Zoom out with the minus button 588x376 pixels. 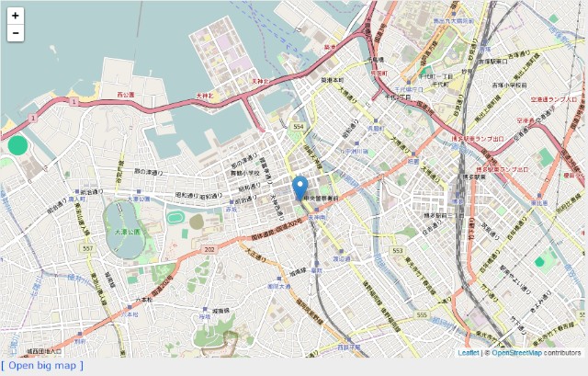(16, 33)
